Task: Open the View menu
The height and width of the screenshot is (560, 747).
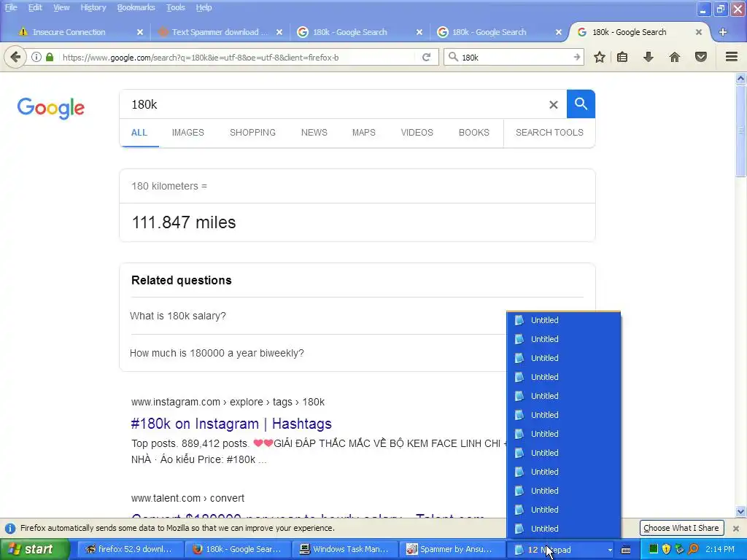Action: (x=61, y=7)
